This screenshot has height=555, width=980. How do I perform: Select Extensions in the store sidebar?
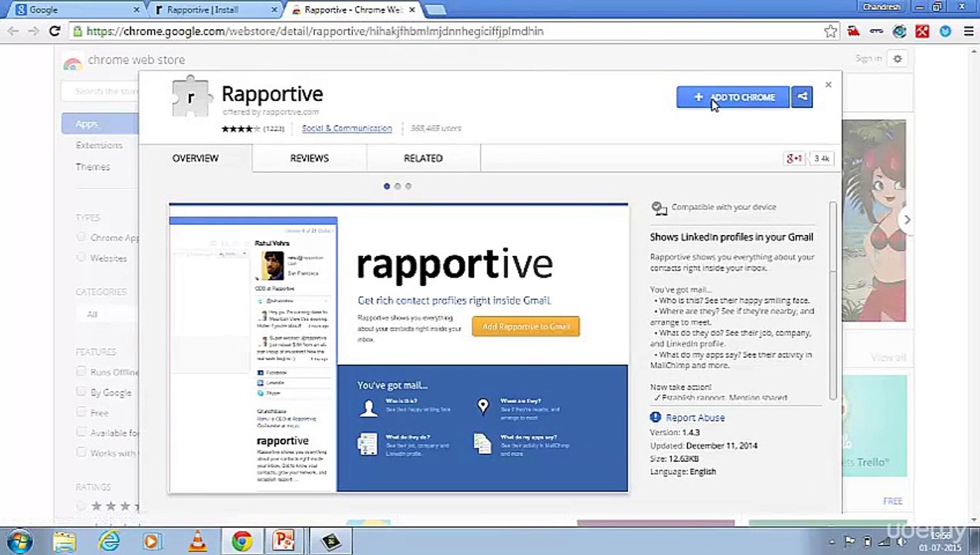pyautogui.click(x=99, y=145)
